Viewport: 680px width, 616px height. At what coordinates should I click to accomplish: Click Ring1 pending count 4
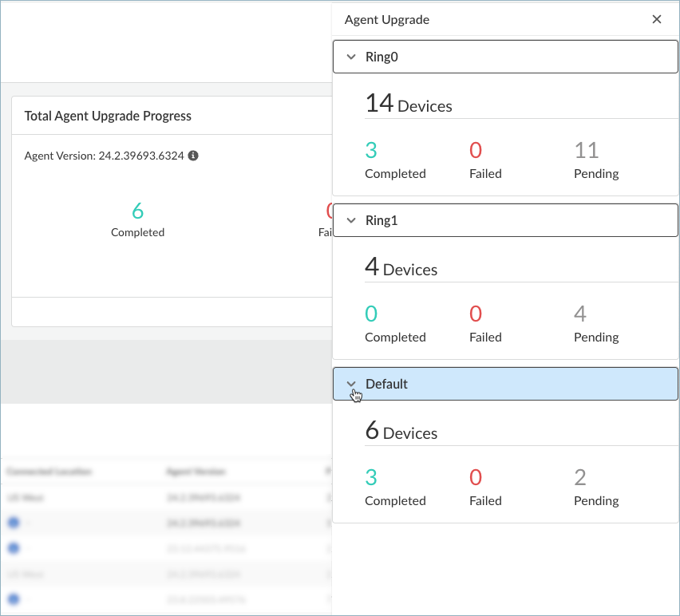coord(580,314)
